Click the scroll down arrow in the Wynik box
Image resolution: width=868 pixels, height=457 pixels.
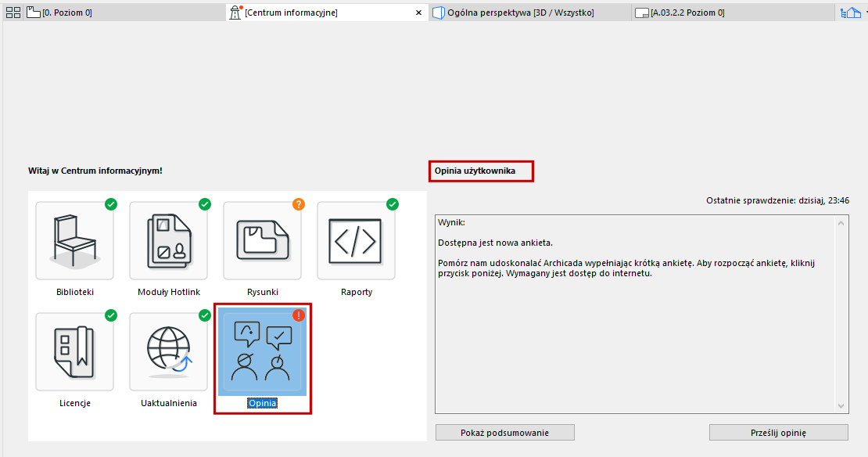(x=841, y=406)
